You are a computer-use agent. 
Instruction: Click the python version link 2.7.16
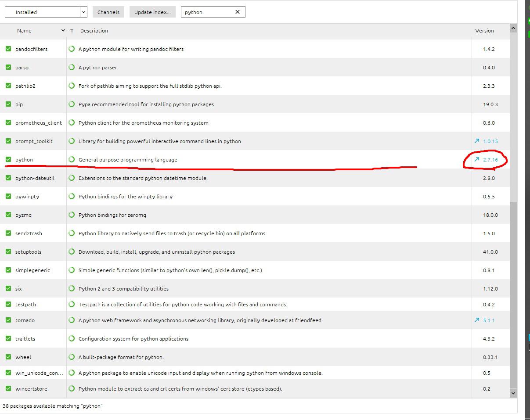(x=490, y=160)
